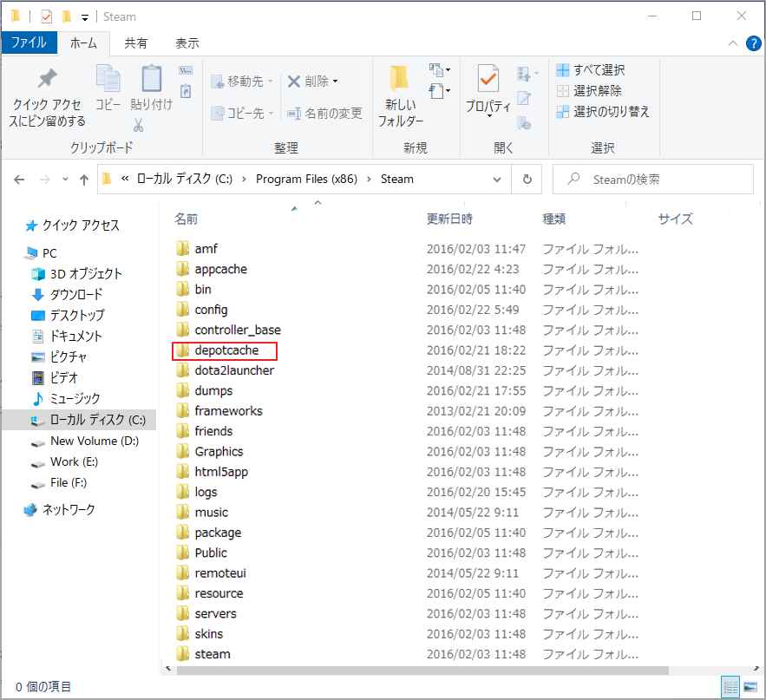Open the new item dropdown icon

(439, 70)
